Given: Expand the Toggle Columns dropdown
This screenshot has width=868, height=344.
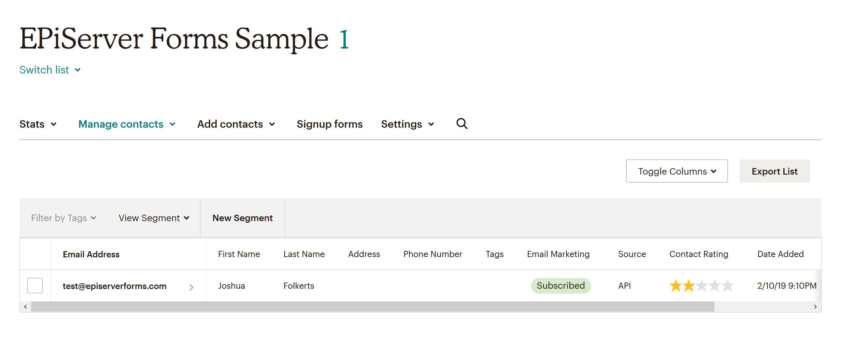Looking at the screenshot, I should 676,171.
